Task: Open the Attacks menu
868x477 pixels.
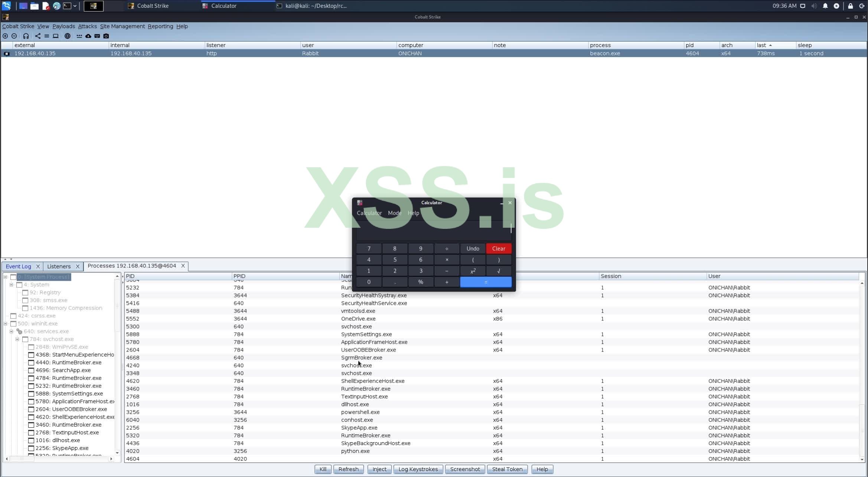Action: [x=87, y=26]
